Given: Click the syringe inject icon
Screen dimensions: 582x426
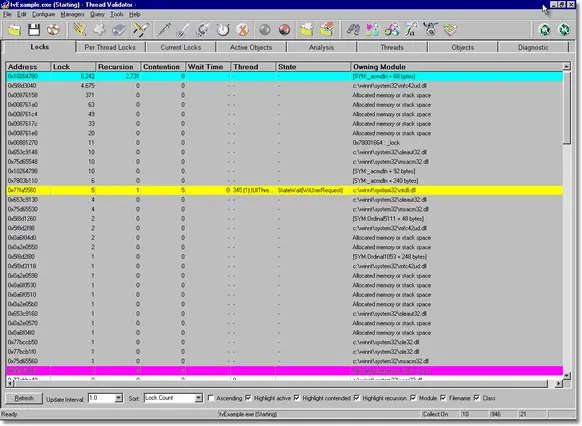Looking at the screenshot, I should click(164, 30).
